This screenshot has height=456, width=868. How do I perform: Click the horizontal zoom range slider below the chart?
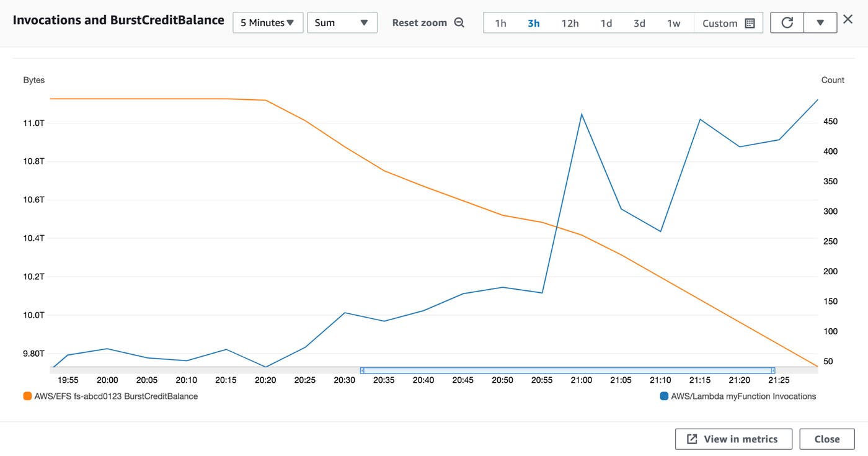pyautogui.click(x=567, y=370)
